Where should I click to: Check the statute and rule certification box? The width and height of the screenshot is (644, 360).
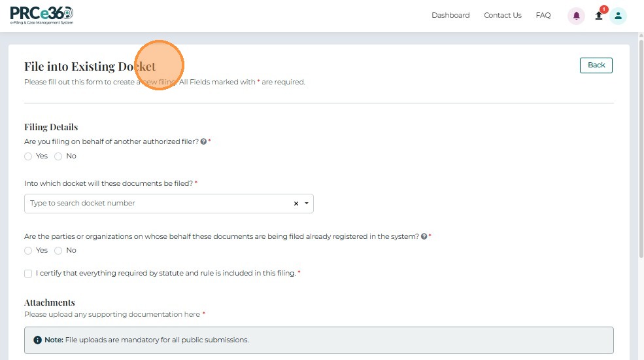(x=28, y=274)
